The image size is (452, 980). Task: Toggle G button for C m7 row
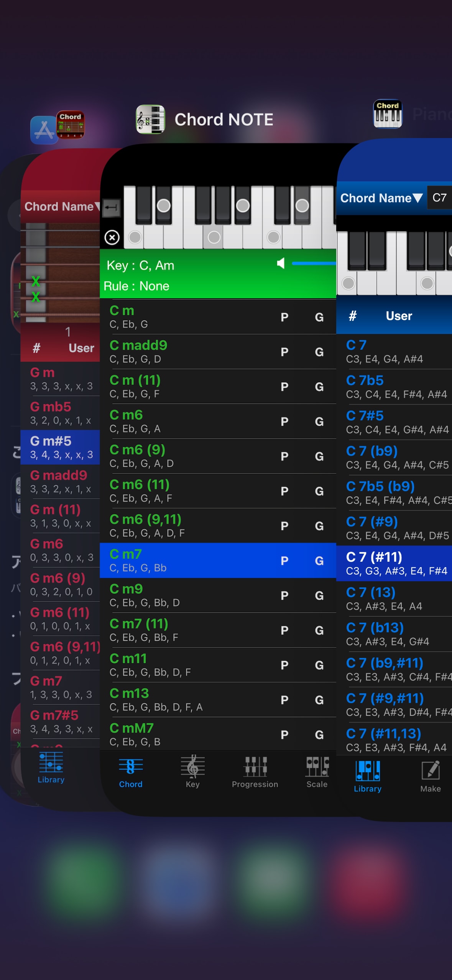pyautogui.click(x=319, y=561)
